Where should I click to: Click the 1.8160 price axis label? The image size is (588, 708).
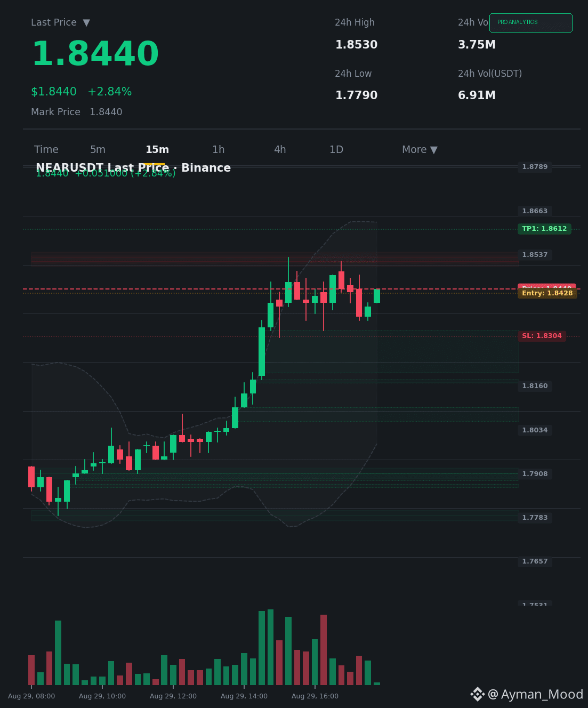[535, 386]
